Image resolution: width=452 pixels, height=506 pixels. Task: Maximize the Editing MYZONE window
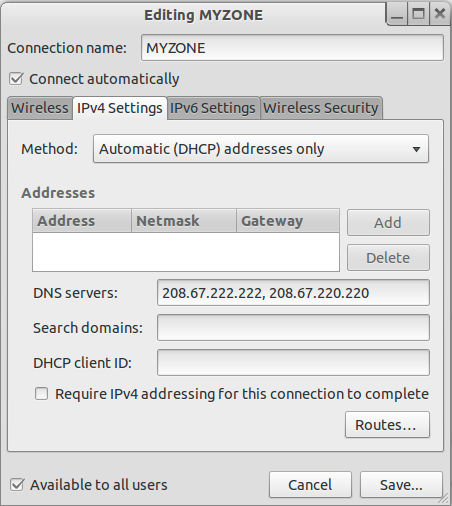418,14
